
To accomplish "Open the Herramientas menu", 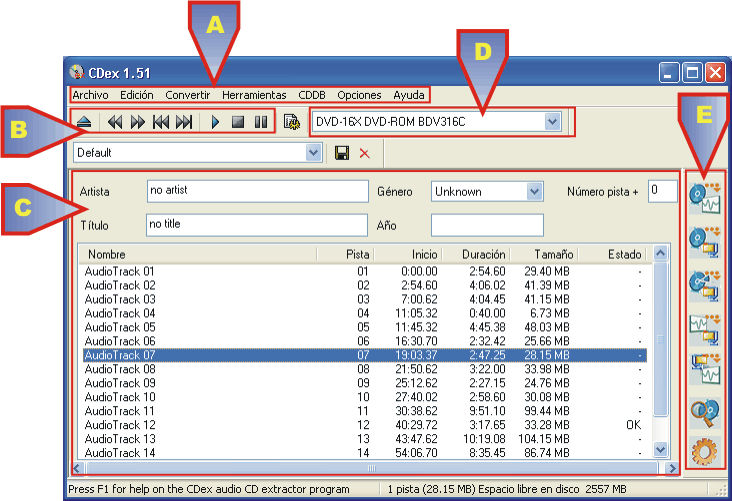I will tap(254, 95).
